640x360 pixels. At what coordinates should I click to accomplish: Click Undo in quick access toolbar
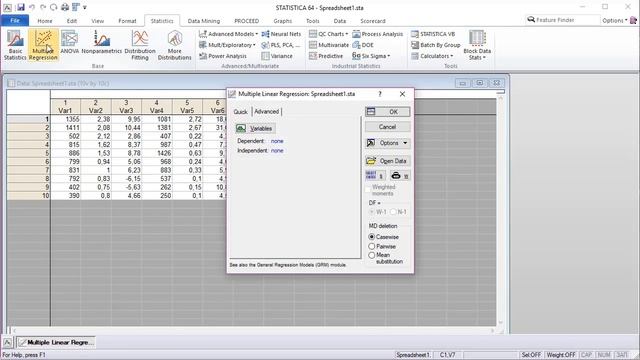coord(32,7)
